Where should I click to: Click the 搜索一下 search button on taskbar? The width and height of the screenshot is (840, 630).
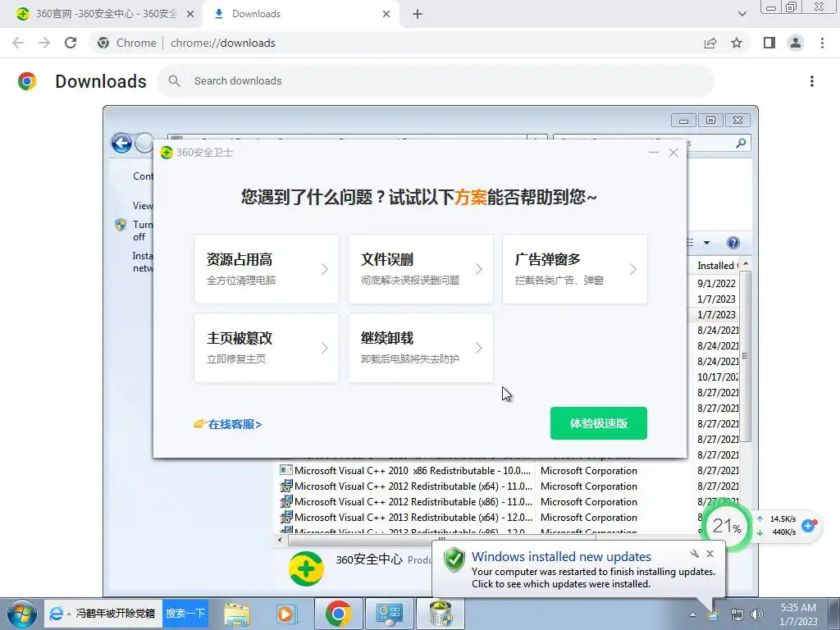click(x=185, y=614)
